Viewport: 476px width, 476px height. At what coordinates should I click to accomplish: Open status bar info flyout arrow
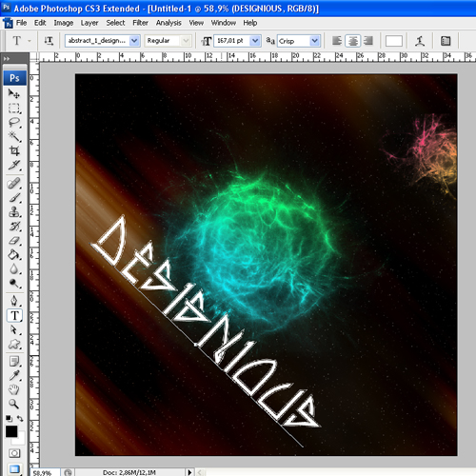[189, 472]
